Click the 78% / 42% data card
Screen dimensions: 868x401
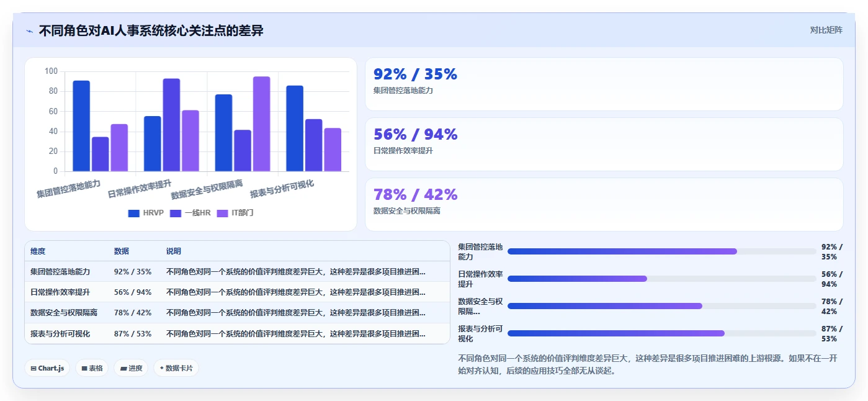tap(604, 204)
